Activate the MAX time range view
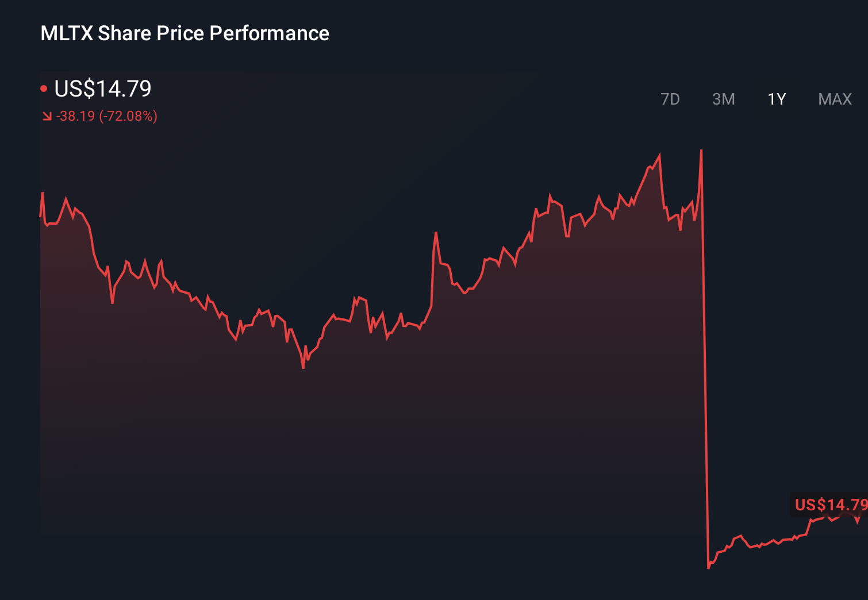Screen dimensions: 868x600 point(835,99)
